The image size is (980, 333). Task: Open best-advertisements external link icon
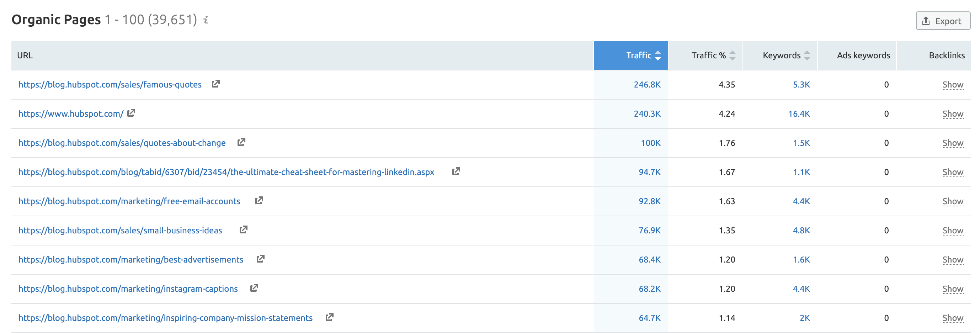point(261,259)
